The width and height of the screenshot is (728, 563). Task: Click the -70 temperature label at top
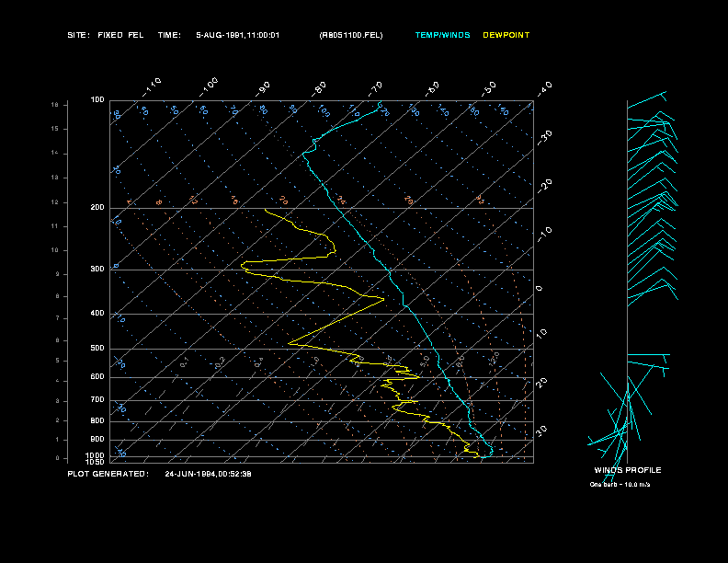[375, 88]
